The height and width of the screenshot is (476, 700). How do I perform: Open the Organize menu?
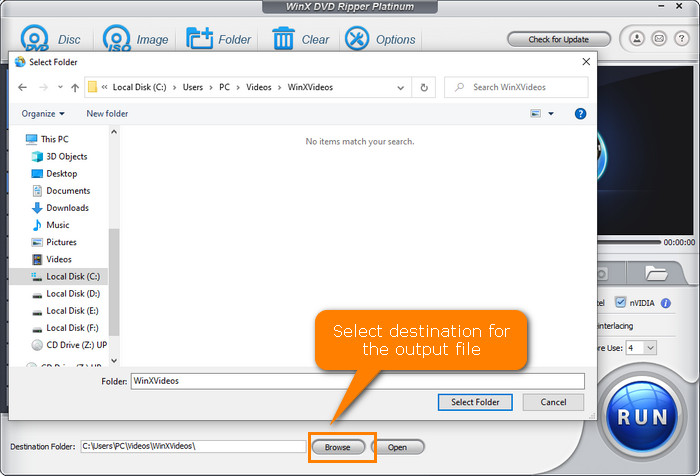[43, 113]
